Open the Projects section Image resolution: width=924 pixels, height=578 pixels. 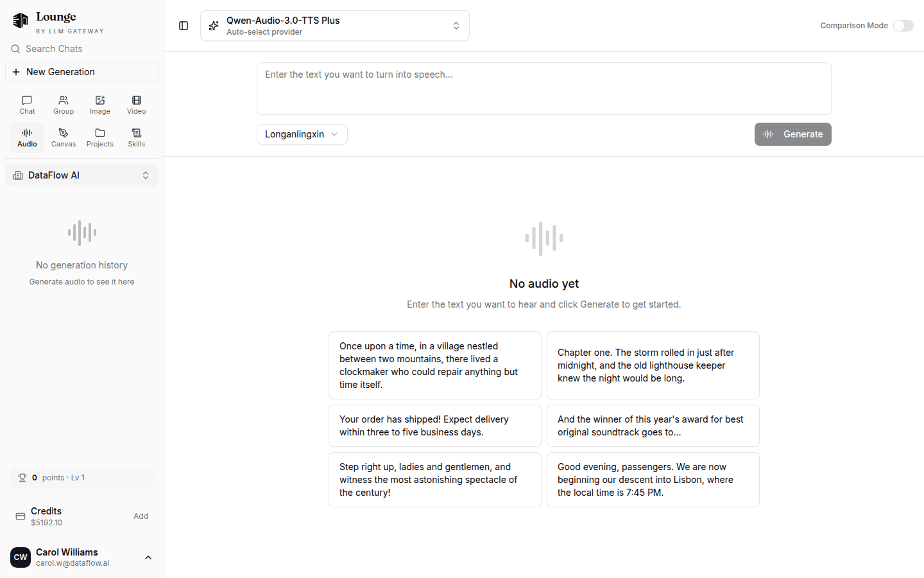click(x=100, y=137)
